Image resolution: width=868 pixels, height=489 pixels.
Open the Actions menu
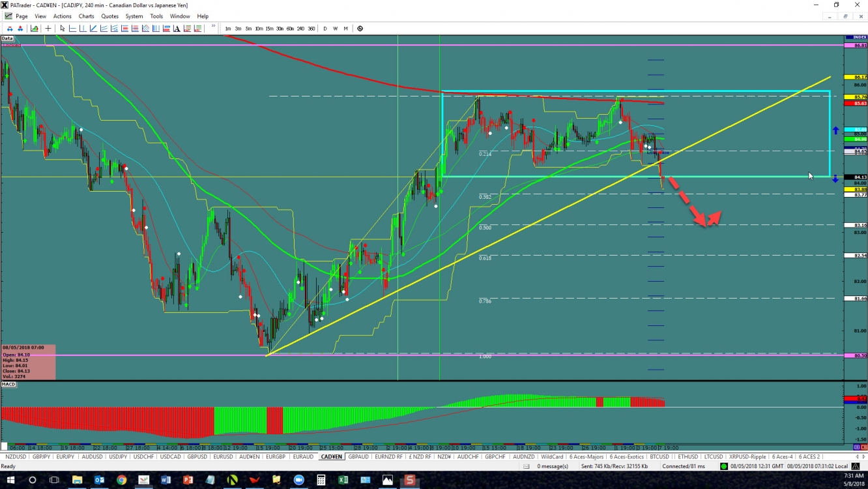[63, 16]
